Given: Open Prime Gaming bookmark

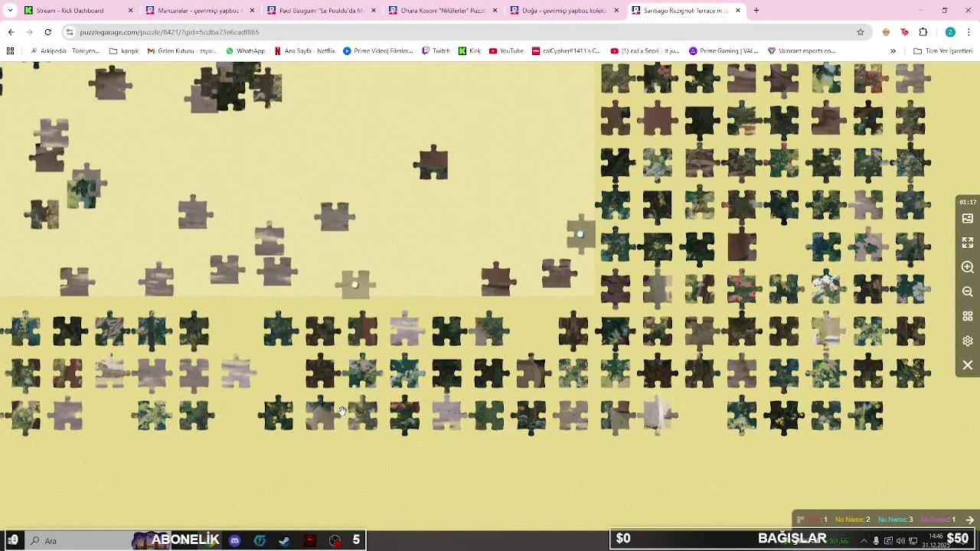Looking at the screenshot, I should click(724, 51).
